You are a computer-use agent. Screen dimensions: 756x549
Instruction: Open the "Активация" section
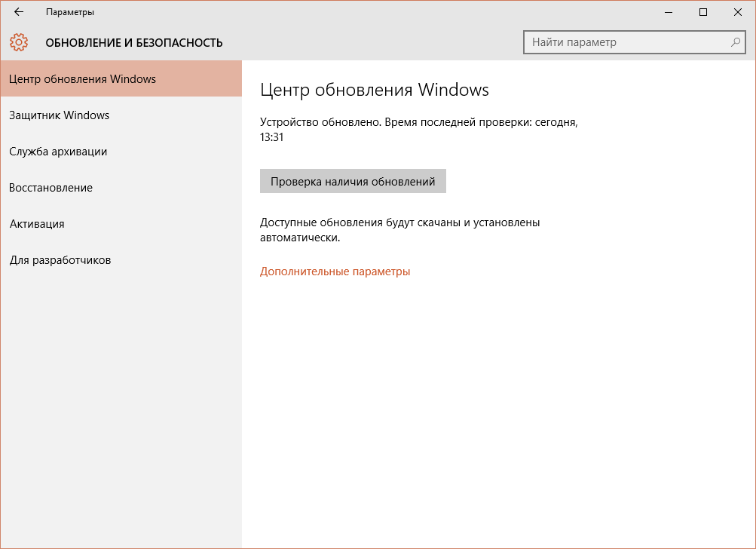(121, 224)
